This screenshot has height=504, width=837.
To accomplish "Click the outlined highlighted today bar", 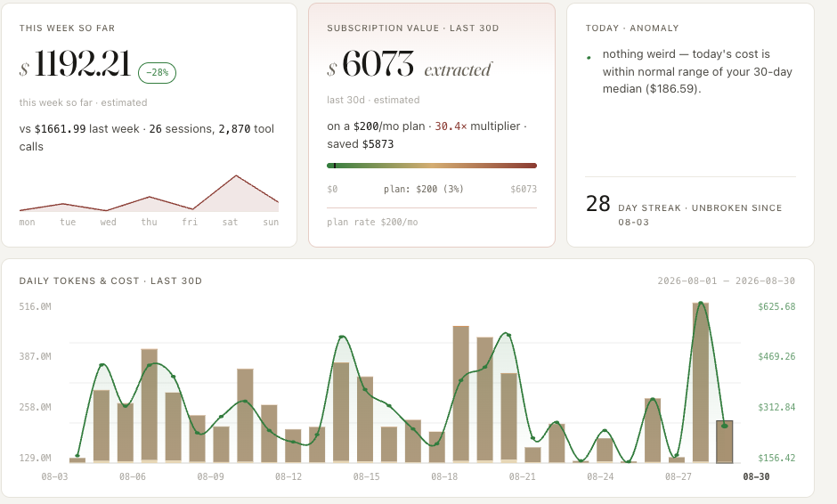I will (725, 442).
